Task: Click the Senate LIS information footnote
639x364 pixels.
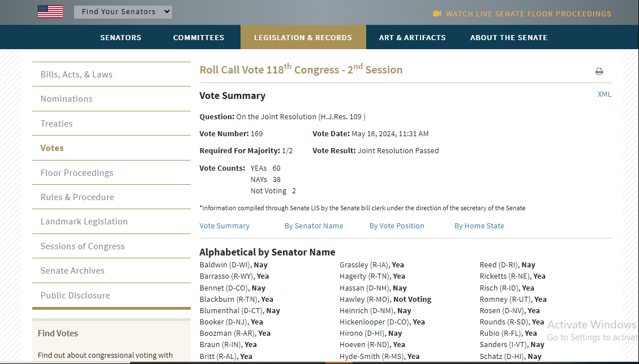Action: [362, 208]
